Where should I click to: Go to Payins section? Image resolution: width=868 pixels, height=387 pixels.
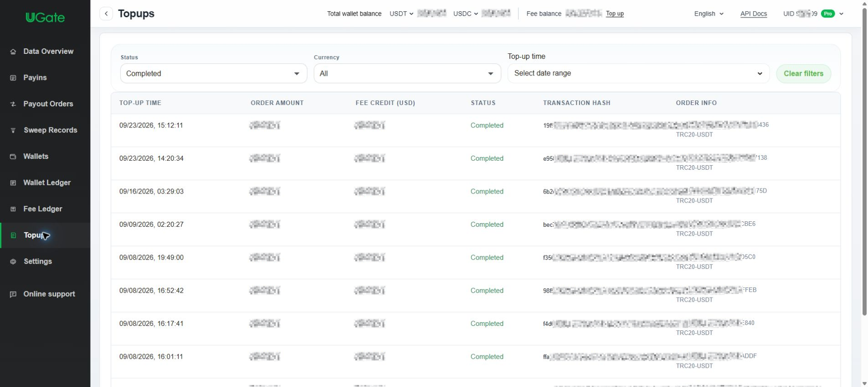click(x=45, y=78)
